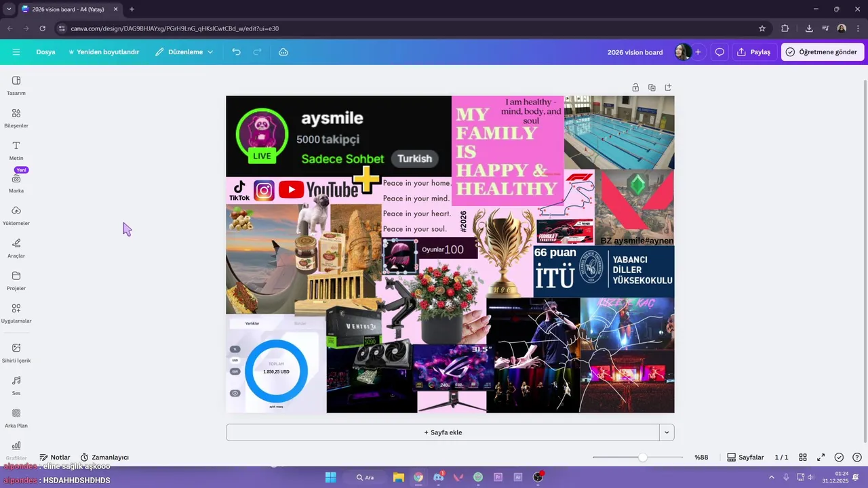Open the Ses audio panel
This screenshot has height=488, width=868.
pyautogui.click(x=16, y=386)
